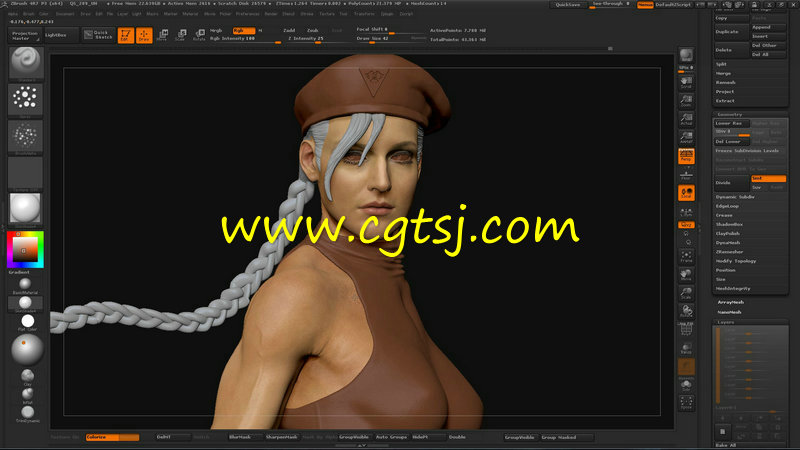The width and height of the screenshot is (800, 450).
Task: Click the Actual size icon
Action: click(686, 119)
